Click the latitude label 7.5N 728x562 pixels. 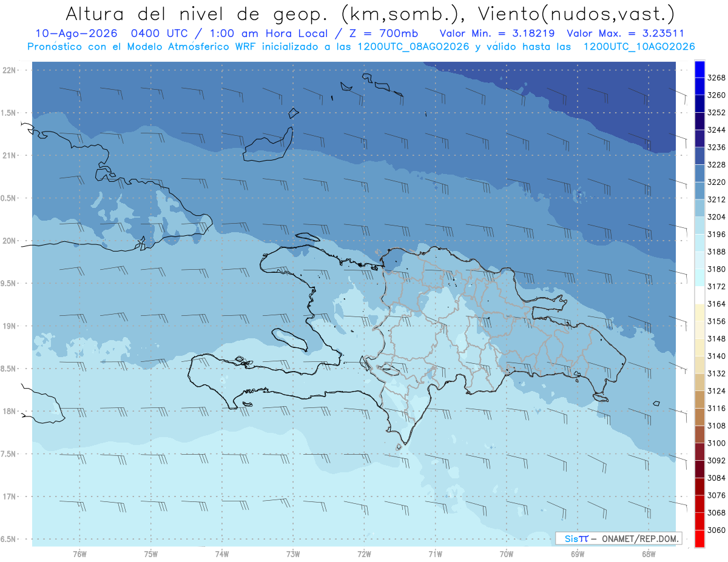tap(8, 454)
